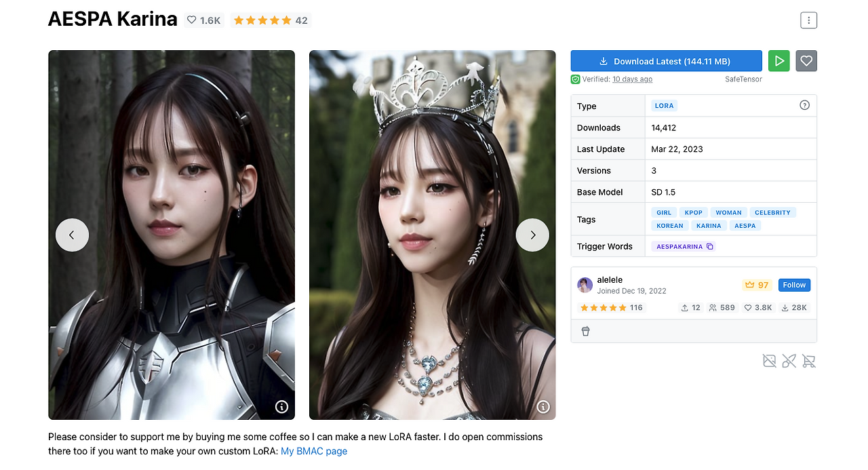Click the Base Model value SD 1.5

tap(663, 192)
